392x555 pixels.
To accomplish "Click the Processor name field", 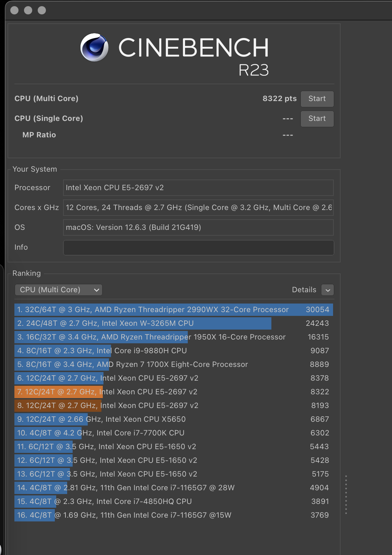I will [x=198, y=188].
